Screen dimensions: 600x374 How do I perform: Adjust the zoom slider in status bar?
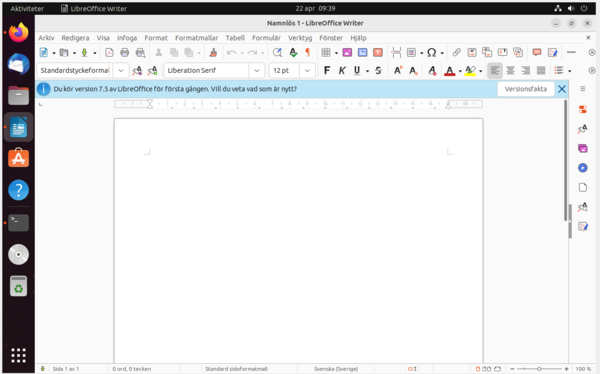coord(539,369)
